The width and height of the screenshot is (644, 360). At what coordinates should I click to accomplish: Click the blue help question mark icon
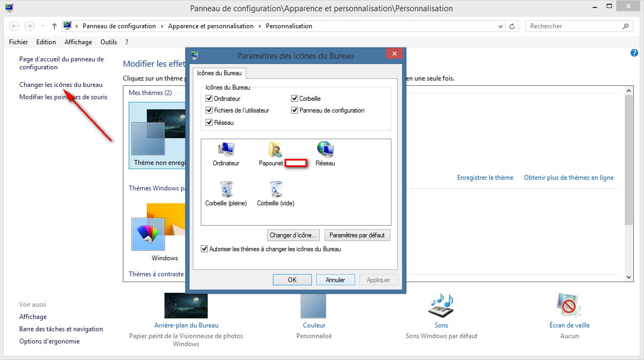[x=634, y=53]
